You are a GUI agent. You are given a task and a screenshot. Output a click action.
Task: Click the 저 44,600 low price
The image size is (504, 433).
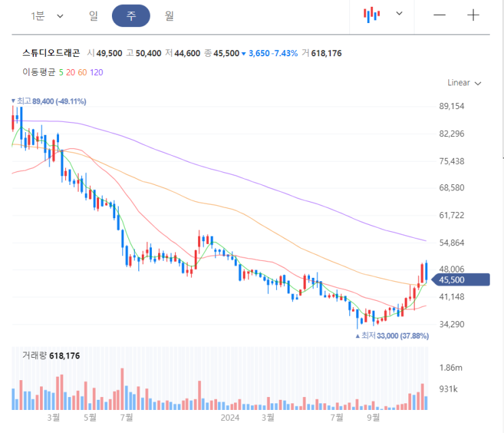tap(182, 53)
